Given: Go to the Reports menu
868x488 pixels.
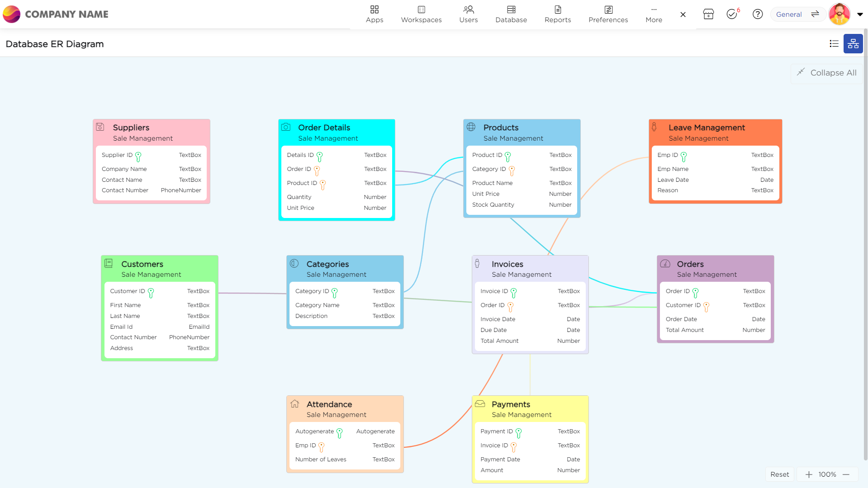Looking at the screenshot, I should point(558,14).
